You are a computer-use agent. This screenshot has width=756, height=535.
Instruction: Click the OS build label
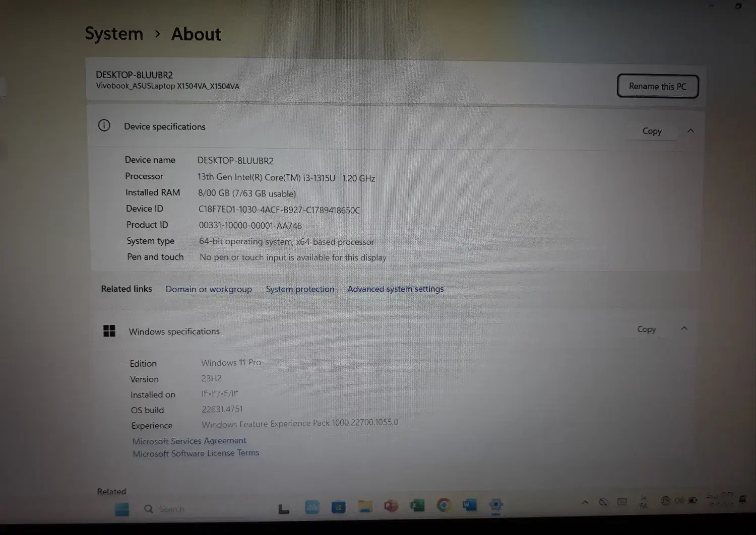(x=147, y=410)
